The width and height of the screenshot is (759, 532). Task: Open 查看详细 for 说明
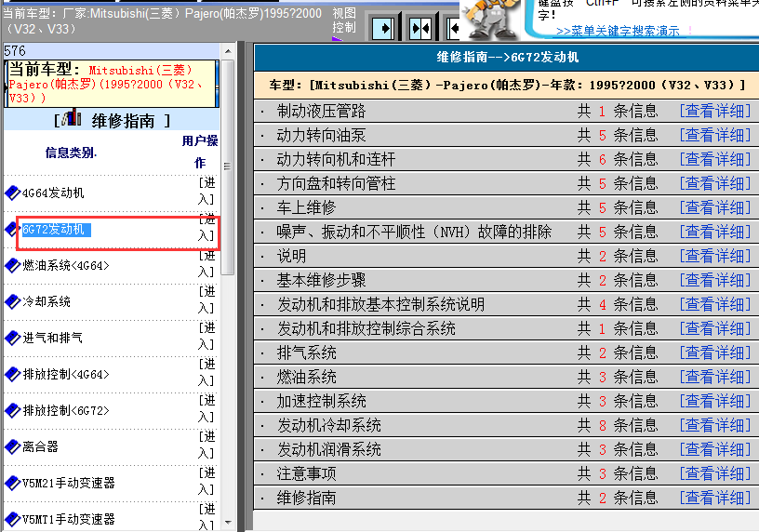715,256
